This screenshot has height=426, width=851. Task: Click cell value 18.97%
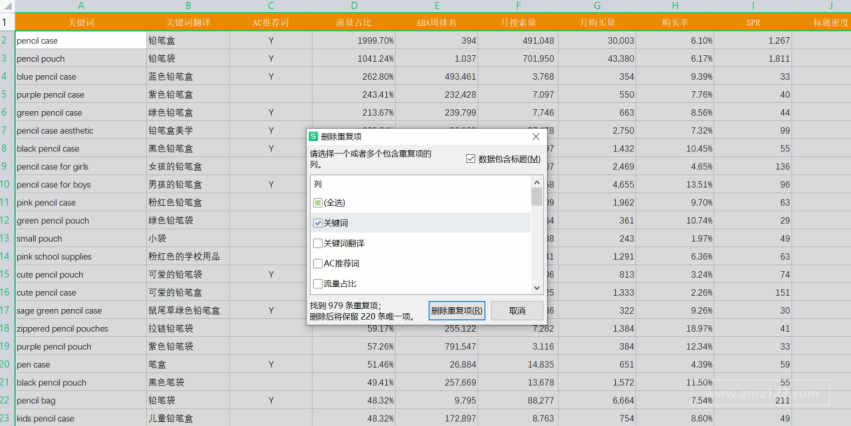click(675, 328)
